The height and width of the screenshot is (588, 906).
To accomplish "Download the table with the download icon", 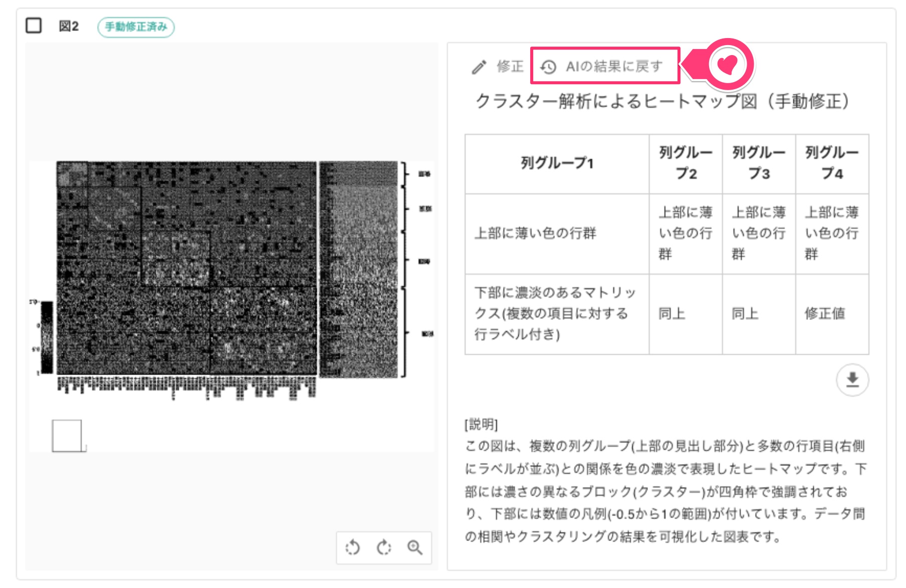I will [852, 380].
